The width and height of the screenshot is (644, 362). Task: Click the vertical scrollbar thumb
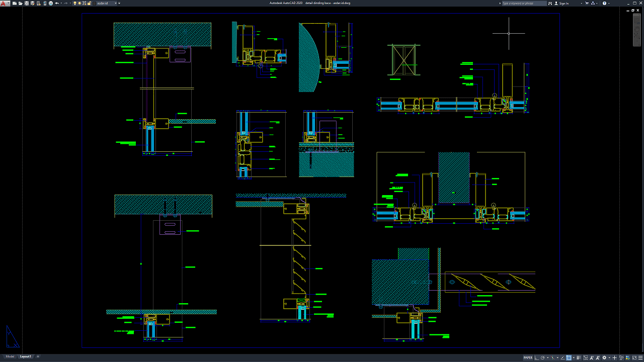coord(636,30)
